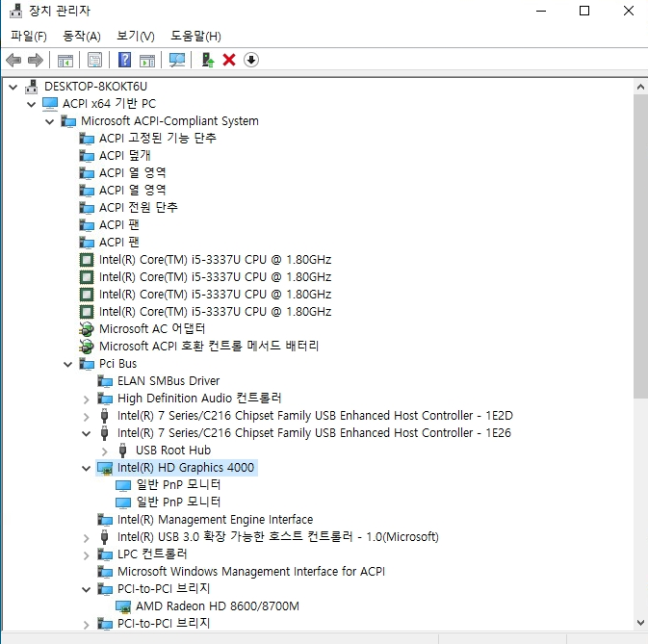This screenshot has height=644, width=648.
Task: Select the first ACPI 열 영역 entry
Action: 132,172
